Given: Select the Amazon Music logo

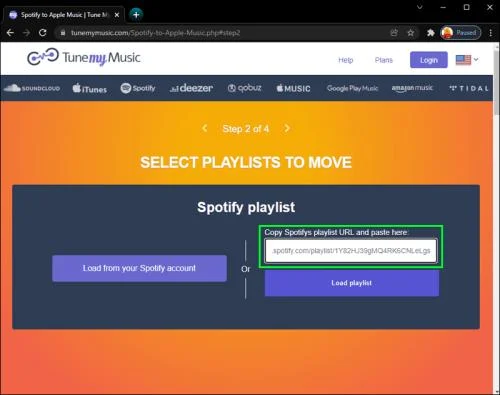Looking at the screenshot, I should pyautogui.click(x=412, y=88).
